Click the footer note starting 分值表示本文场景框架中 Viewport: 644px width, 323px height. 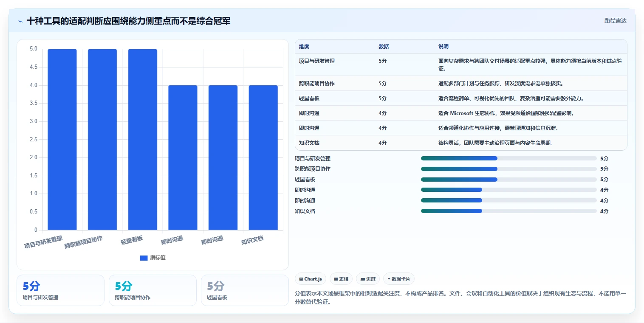(x=460, y=298)
